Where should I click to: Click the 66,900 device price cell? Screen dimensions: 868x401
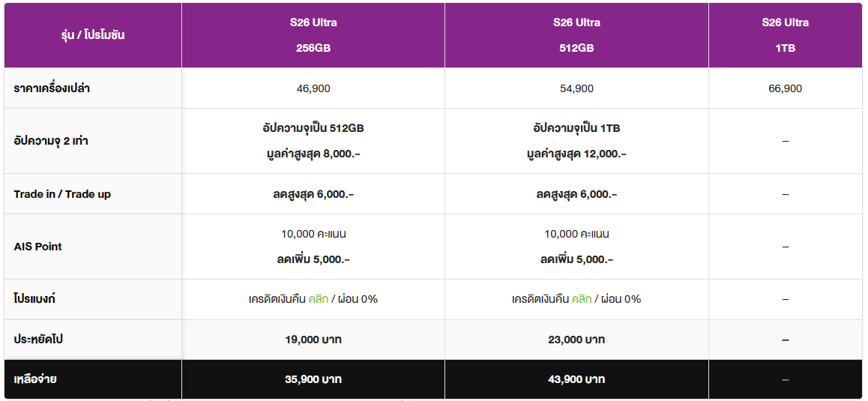pos(785,88)
